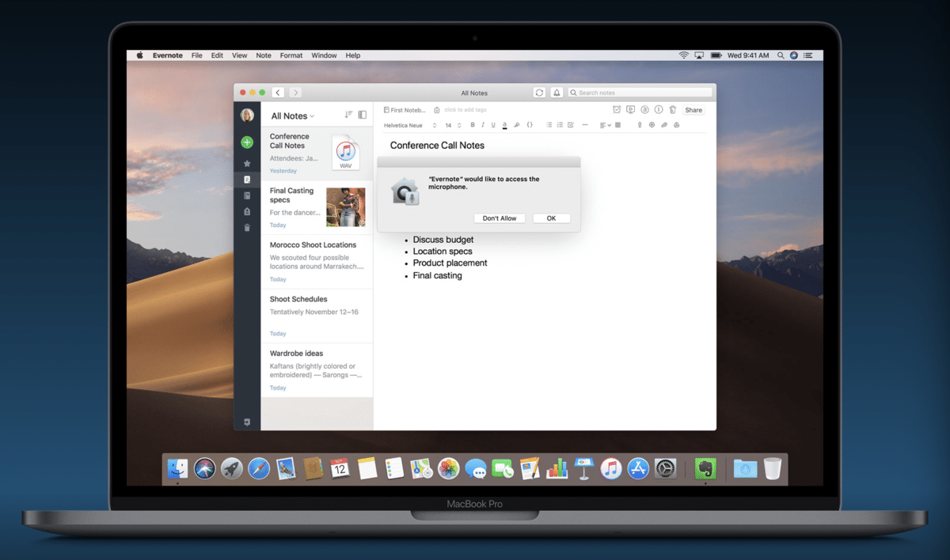Open the Apple menu
This screenshot has height=560, width=950.
pos(140,55)
